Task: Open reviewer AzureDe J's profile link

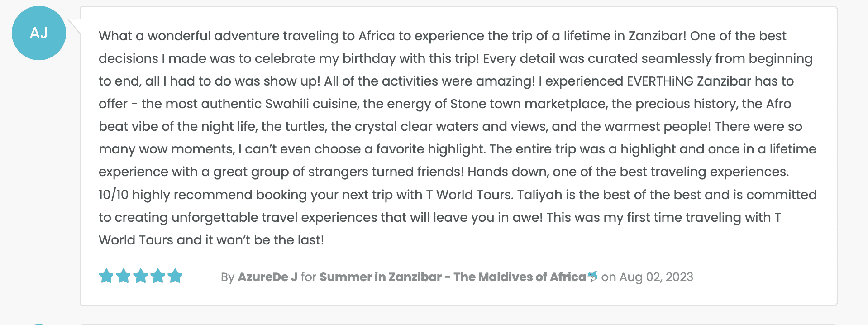Action: 267,277
